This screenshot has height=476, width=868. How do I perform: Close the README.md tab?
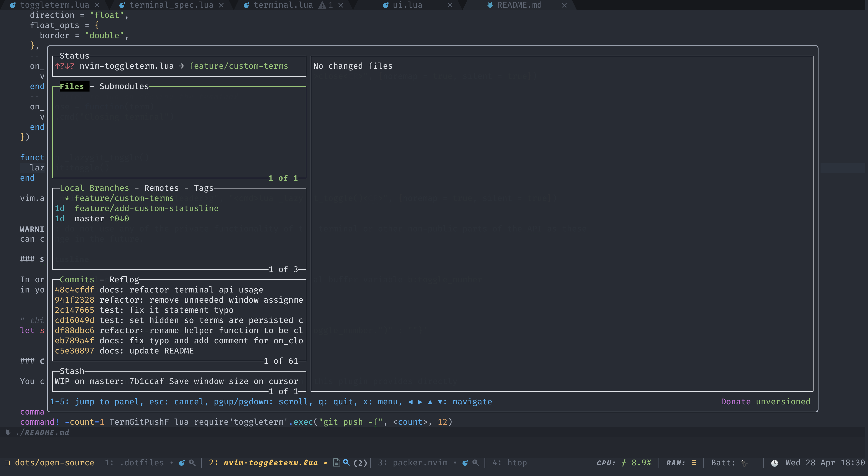[564, 5]
